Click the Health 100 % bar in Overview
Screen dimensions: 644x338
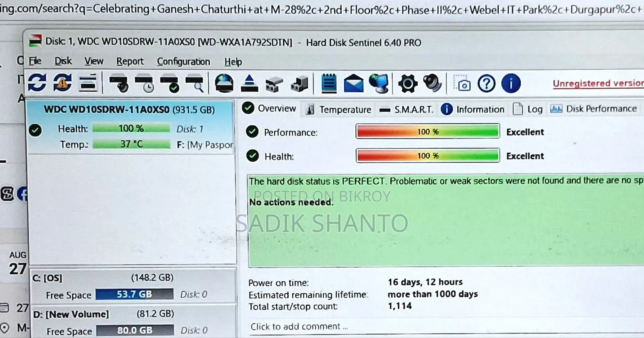coord(428,156)
